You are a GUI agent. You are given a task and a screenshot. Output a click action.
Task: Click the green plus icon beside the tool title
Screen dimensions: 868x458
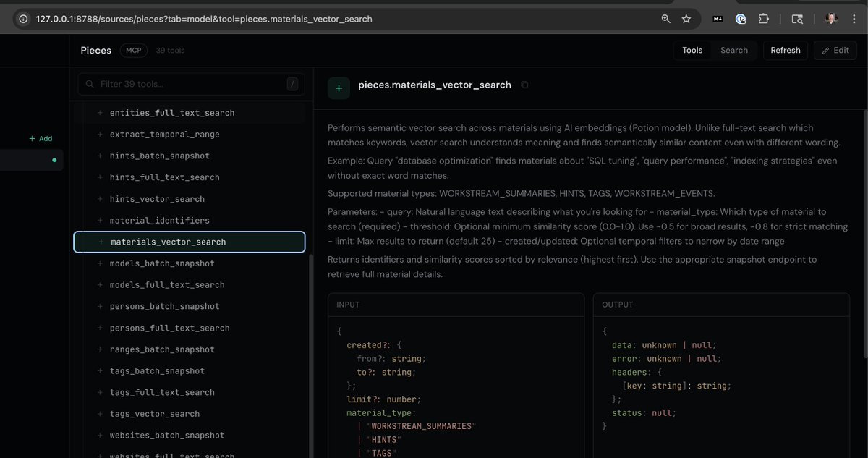point(339,88)
